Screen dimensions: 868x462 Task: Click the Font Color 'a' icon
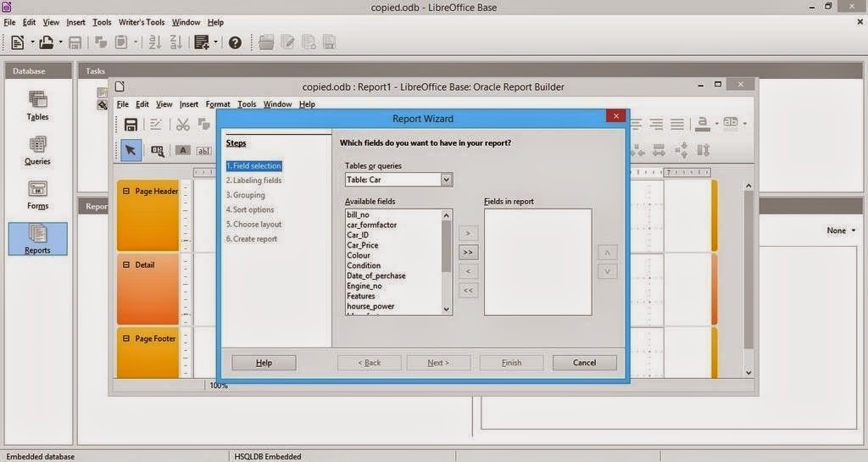702,124
